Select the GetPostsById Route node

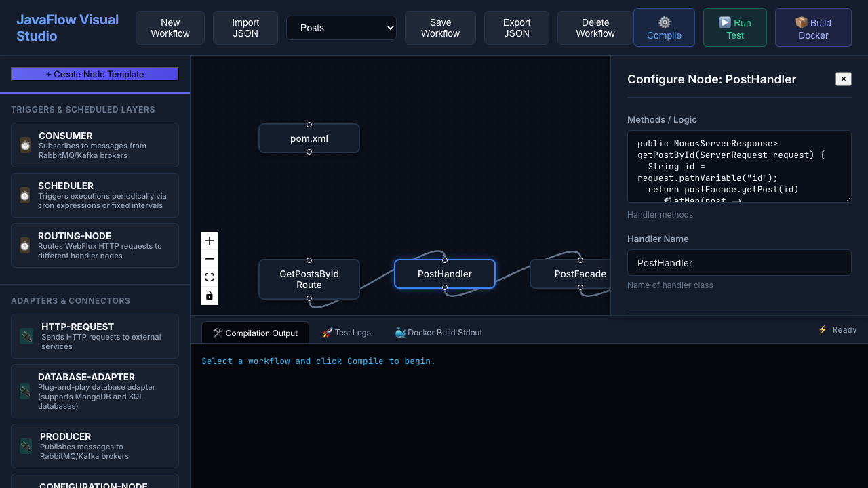click(x=309, y=279)
